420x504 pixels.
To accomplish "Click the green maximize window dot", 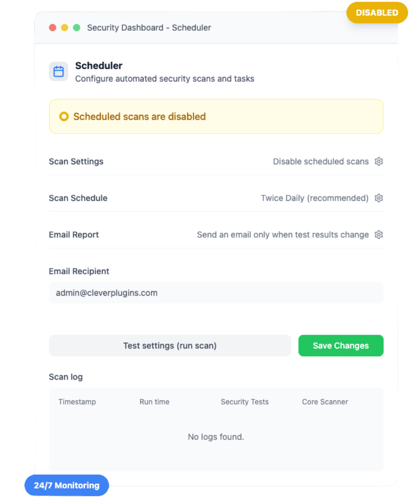I will pos(76,28).
